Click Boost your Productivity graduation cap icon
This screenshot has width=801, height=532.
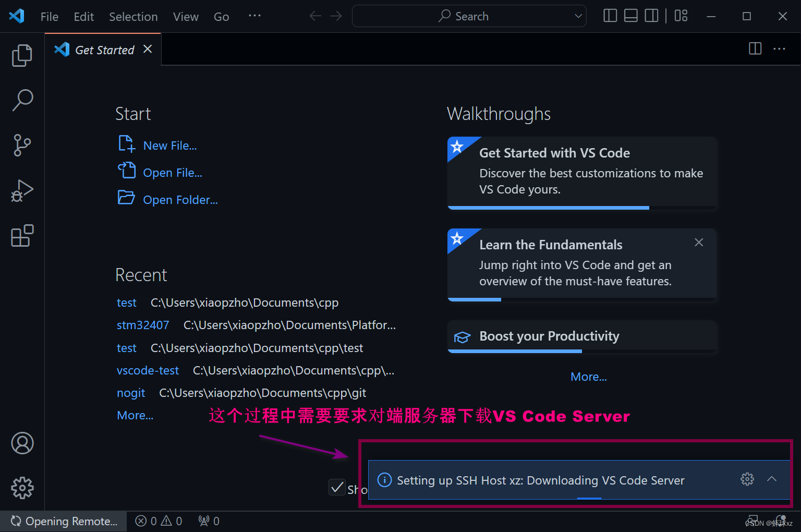[462, 337]
